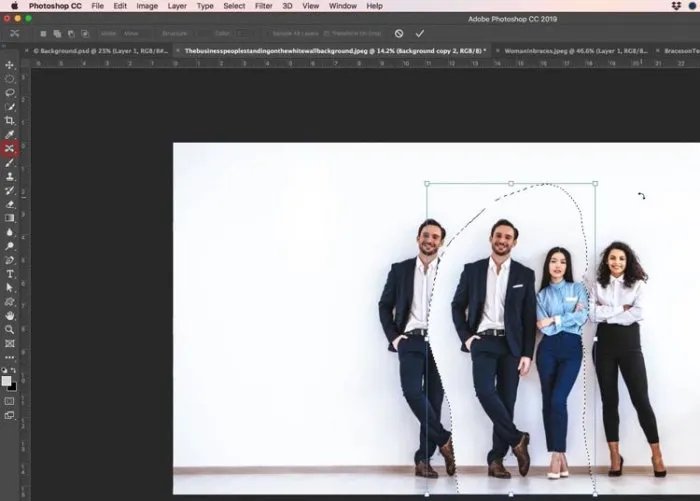Click the foreground color swatch
The height and width of the screenshot is (501, 700).
click(x=7, y=381)
